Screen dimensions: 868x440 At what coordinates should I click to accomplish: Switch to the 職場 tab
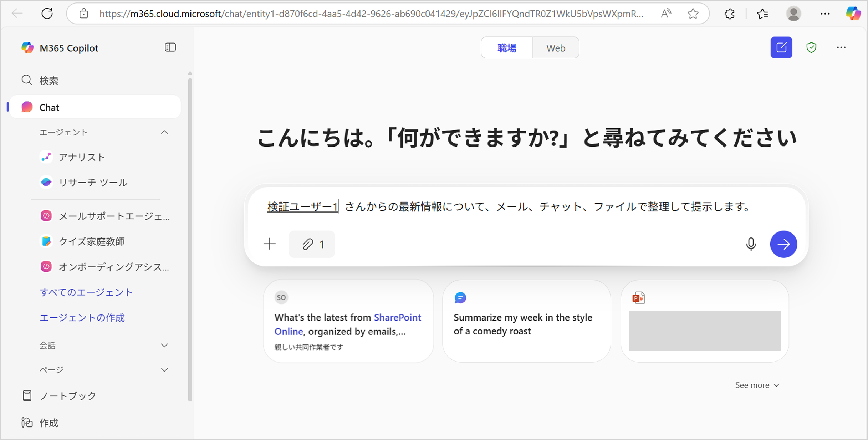[x=507, y=48]
